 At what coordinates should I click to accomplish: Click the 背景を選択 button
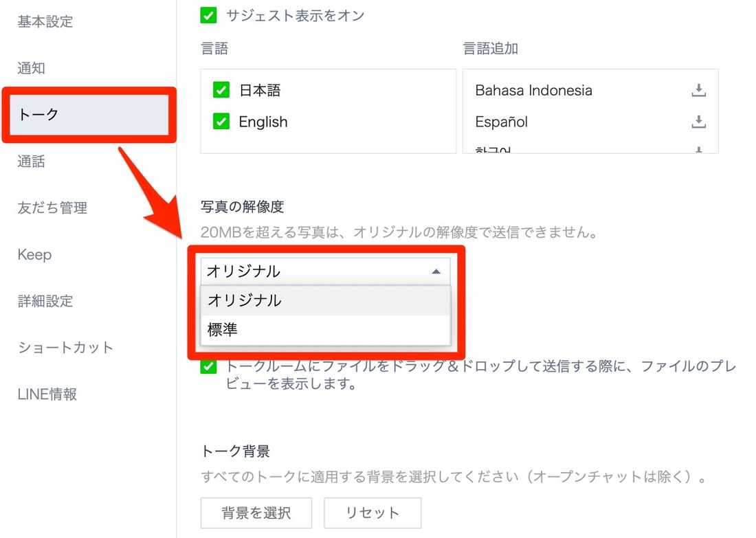(256, 513)
